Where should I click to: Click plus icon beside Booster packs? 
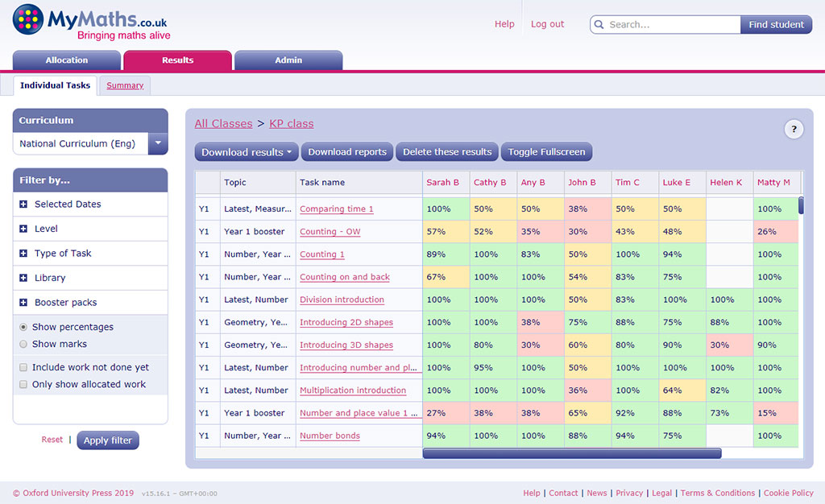coord(23,303)
